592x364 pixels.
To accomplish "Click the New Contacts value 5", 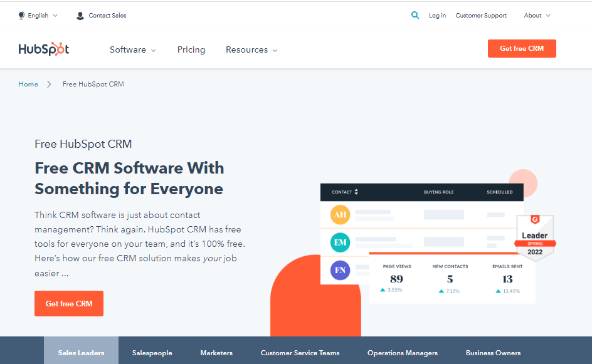I will click(x=450, y=279).
